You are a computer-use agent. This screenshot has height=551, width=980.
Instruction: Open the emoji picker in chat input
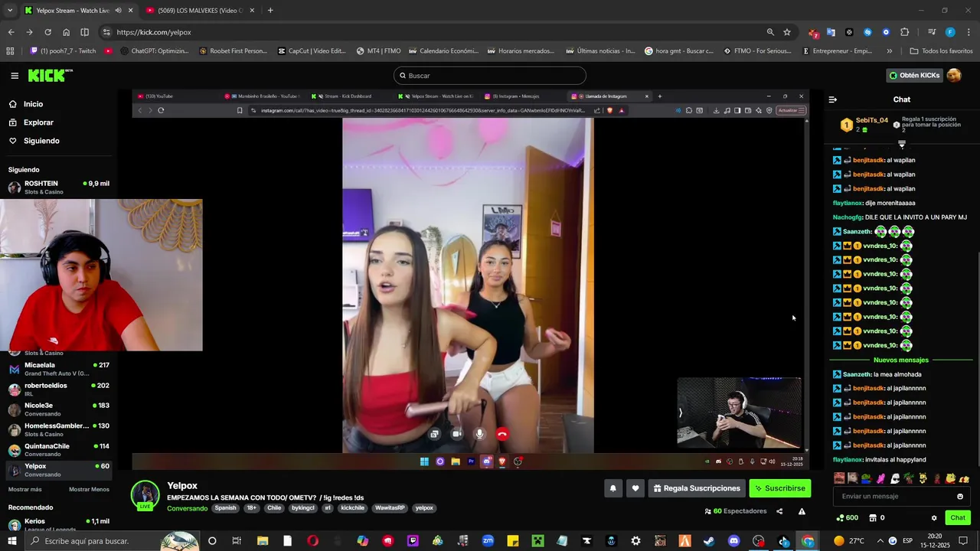(960, 496)
